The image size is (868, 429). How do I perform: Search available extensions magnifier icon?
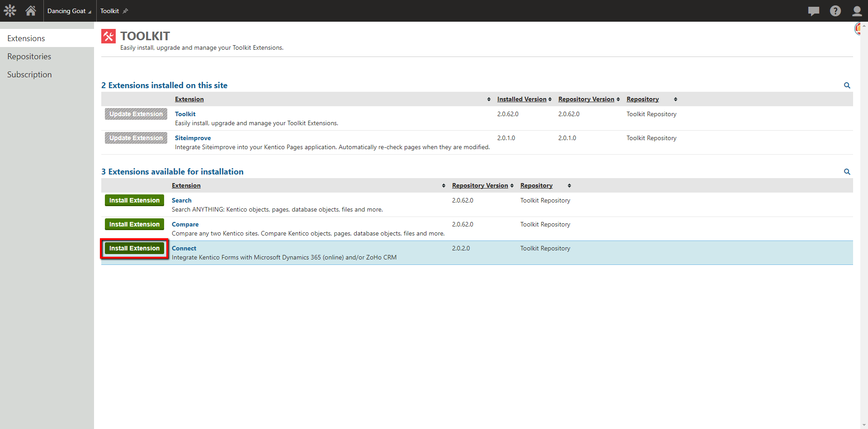point(847,172)
